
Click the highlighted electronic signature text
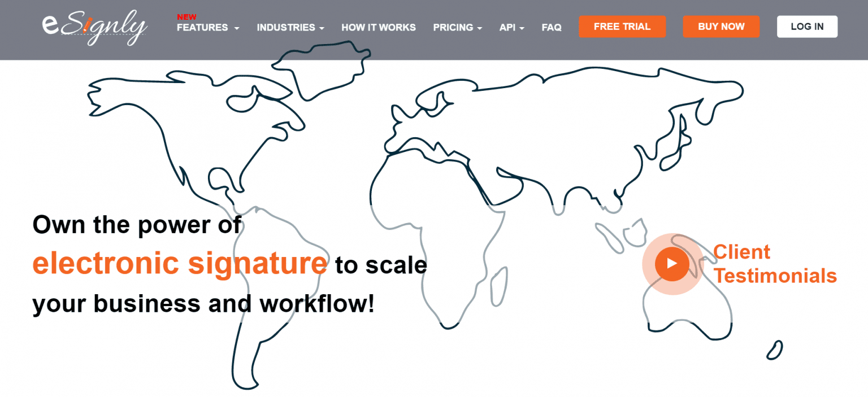(x=180, y=263)
